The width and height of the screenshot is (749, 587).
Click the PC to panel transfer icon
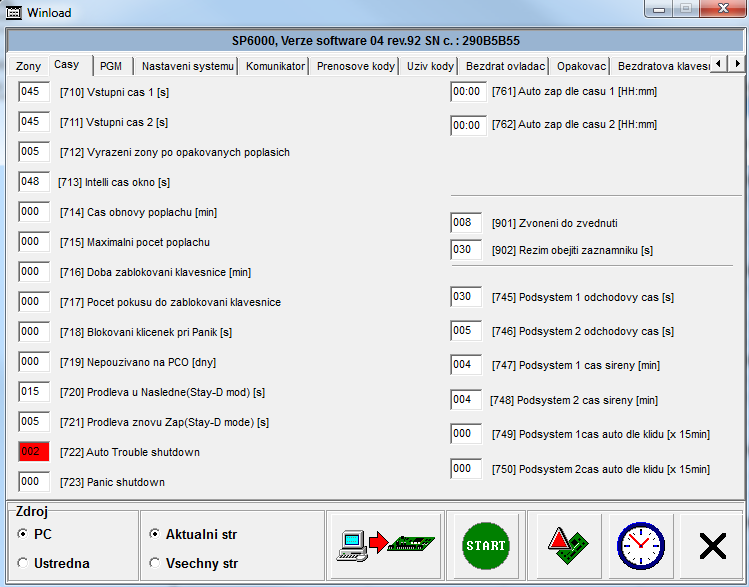[384, 545]
